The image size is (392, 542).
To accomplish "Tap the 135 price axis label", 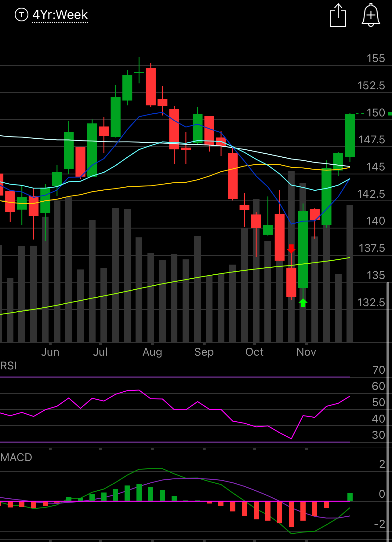I will click(376, 275).
